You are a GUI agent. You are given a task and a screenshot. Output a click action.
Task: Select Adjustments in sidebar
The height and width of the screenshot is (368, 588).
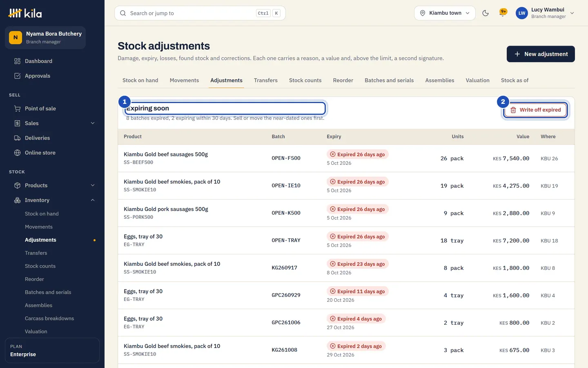click(40, 240)
